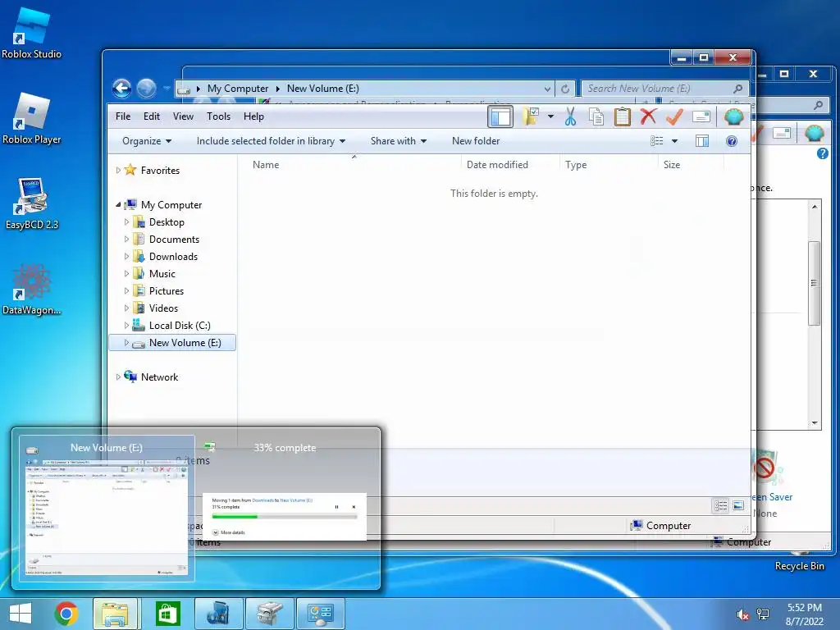Select the 33% complete transfer thumbnail
This screenshot has width=840, height=630.
(x=285, y=508)
